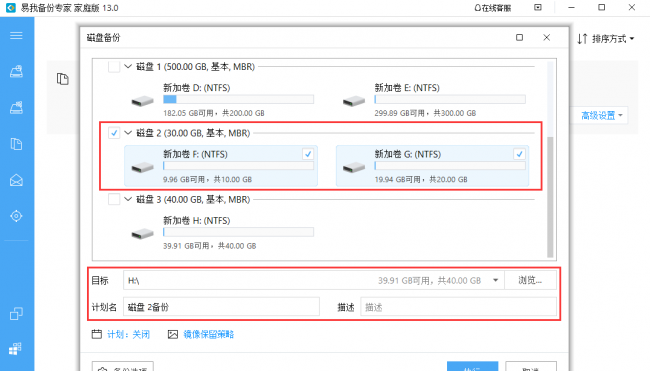Click the file backup sidebar icon

(16, 144)
